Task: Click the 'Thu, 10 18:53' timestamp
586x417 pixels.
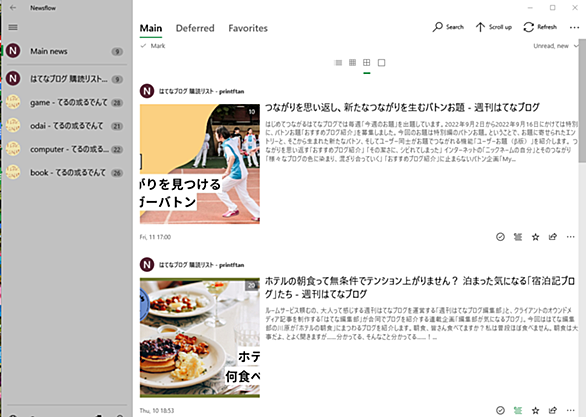Action: pyautogui.click(x=157, y=410)
